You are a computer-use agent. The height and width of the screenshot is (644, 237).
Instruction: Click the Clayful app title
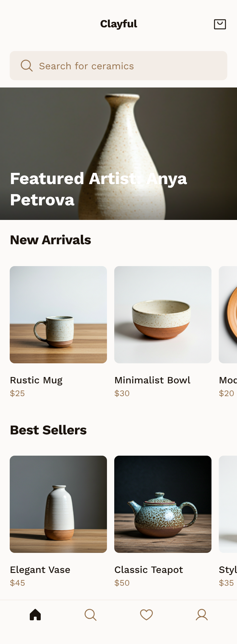[118, 24]
